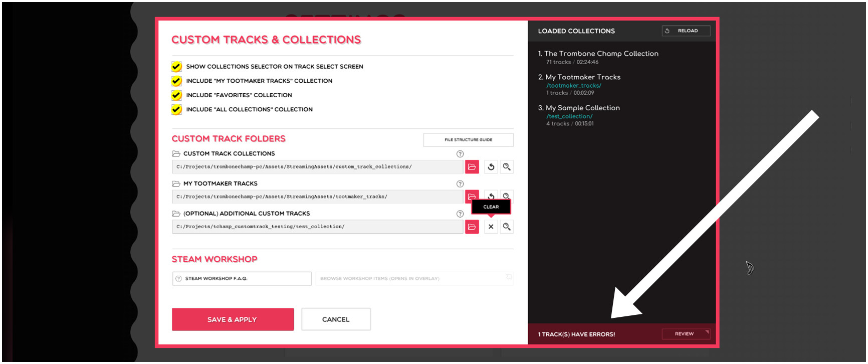Click the "71 tracks / 02:24:46" info
Viewport: 868px width, 364px height.
pos(572,62)
